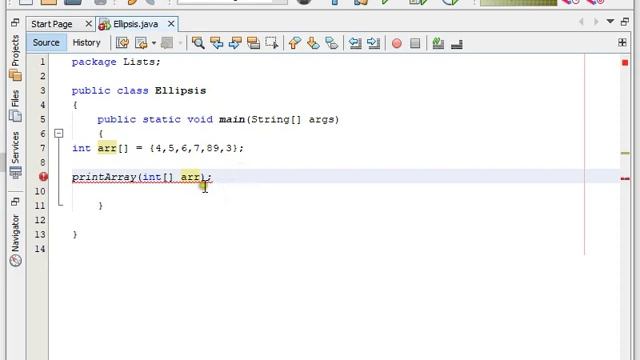
Task: Click the disabled Forward navigation icon
Action: click(x=167, y=43)
